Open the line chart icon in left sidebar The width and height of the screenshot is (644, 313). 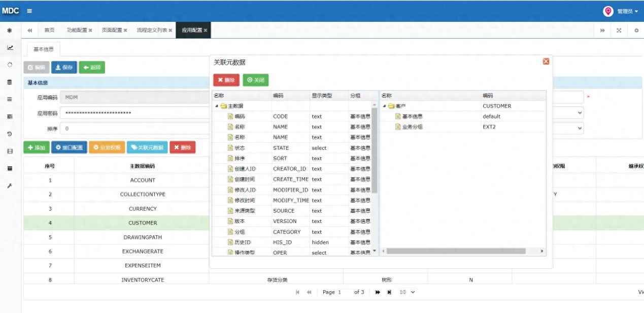click(10, 47)
